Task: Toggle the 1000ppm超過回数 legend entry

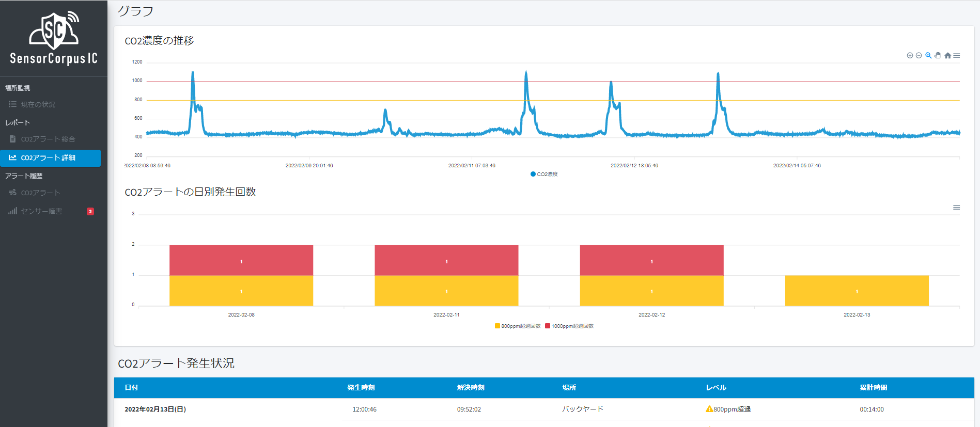Action: point(569,326)
